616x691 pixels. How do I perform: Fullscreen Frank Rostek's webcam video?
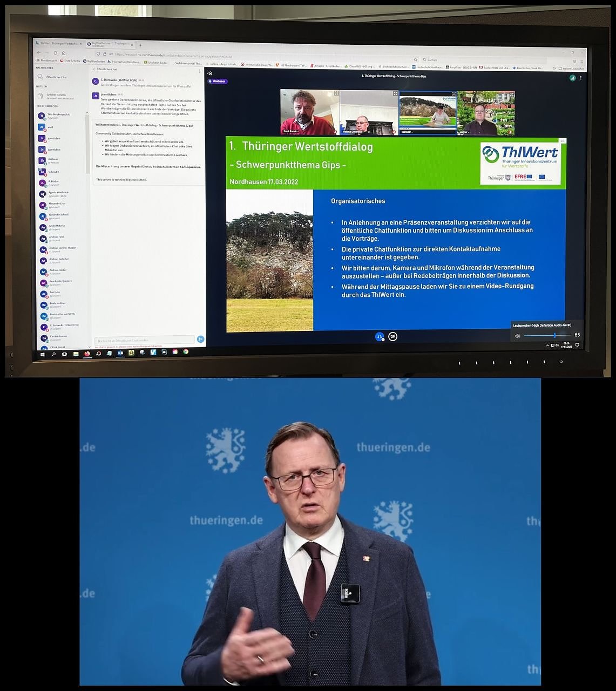[x=336, y=93]
